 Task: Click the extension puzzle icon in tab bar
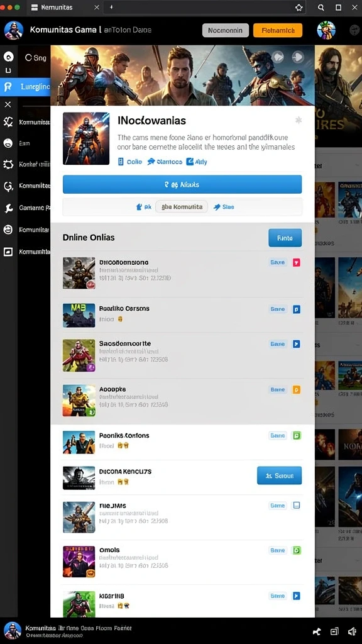[299, 8]
